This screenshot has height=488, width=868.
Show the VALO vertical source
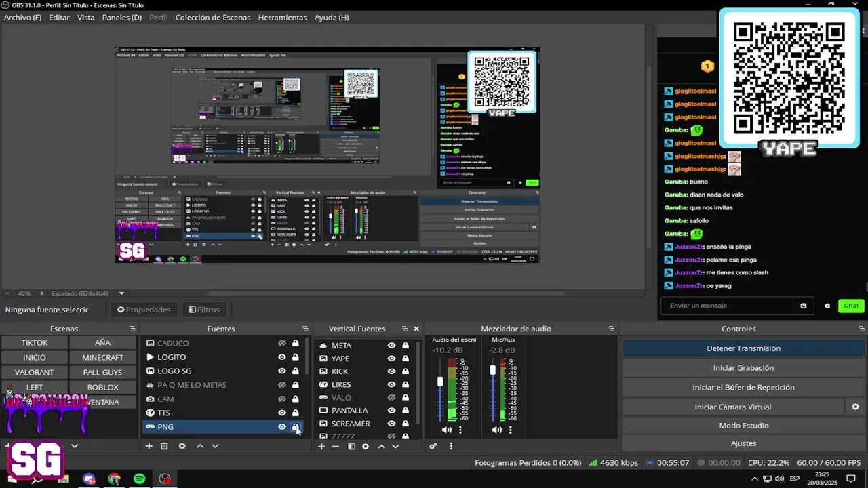tap(391, 397)
